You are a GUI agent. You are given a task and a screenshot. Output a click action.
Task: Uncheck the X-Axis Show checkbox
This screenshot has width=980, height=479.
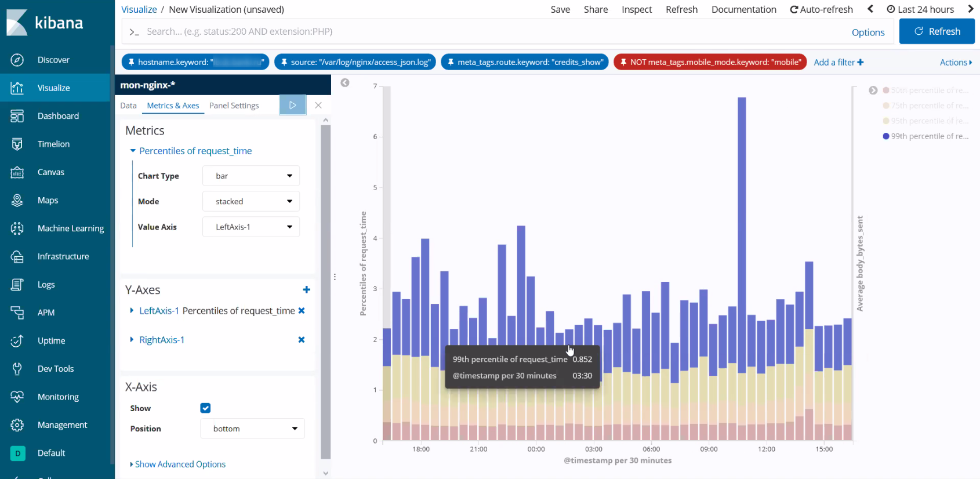[205, 408]
